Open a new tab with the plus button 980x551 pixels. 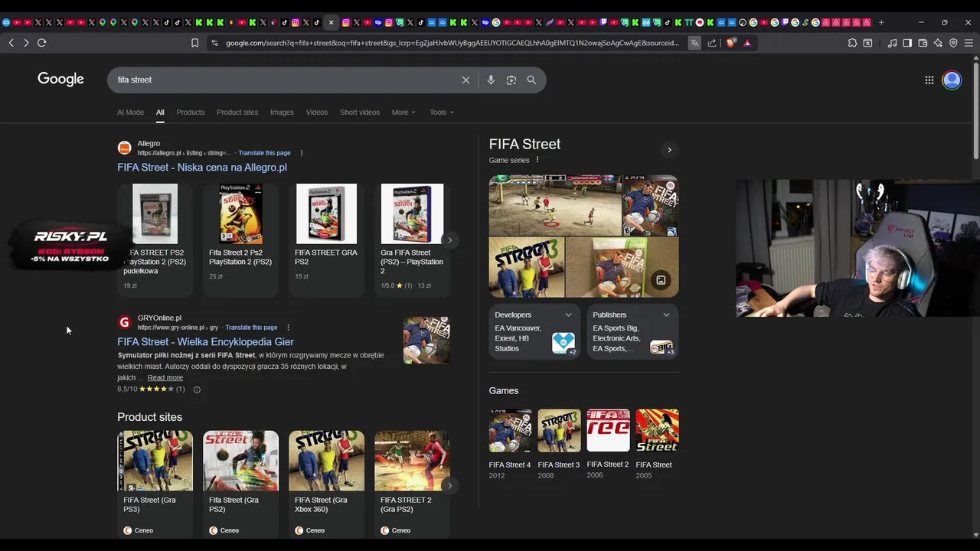pyautogui.click(x=881, y=22)
